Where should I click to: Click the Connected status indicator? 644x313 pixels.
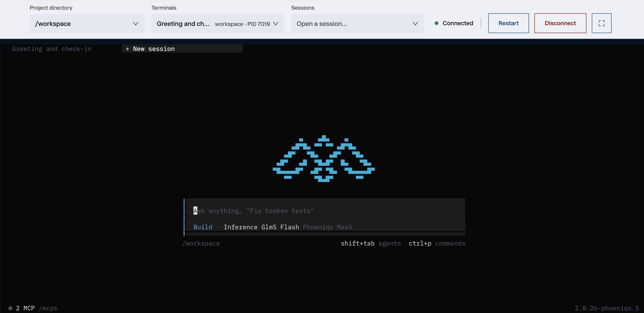[454, 23]
